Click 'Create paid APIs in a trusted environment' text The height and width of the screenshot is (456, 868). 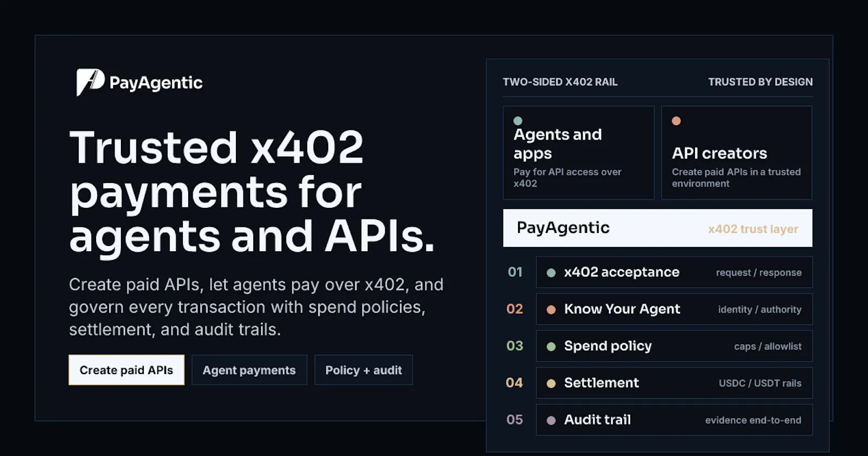click(736, 178)
